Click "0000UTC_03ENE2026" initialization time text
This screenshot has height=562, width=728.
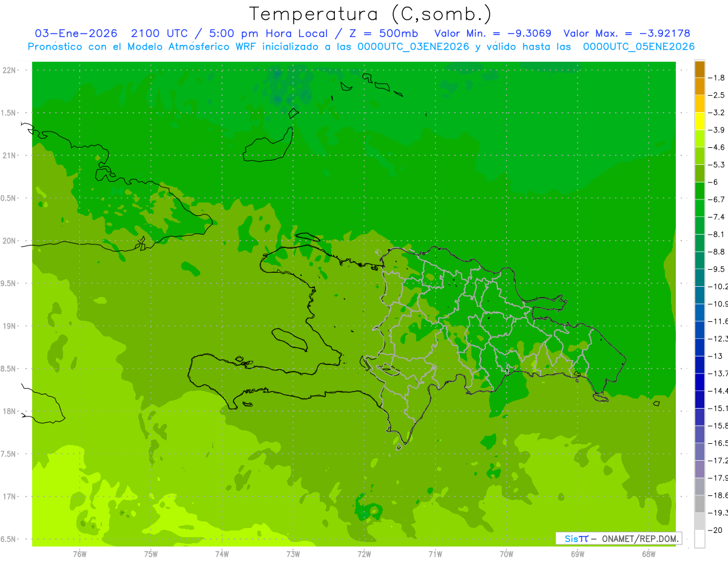tap(414, 47)
